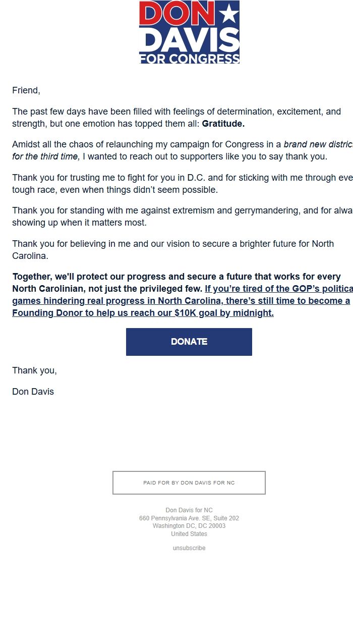
Task: Click the 660 Pennsylvania Ave address line
Action: coord(189,518)
